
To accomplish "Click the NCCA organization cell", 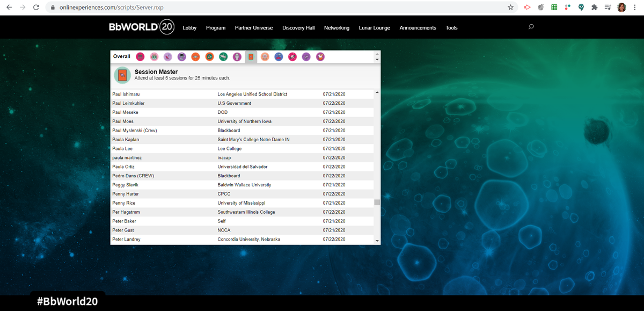I will (x=224, y=230).
